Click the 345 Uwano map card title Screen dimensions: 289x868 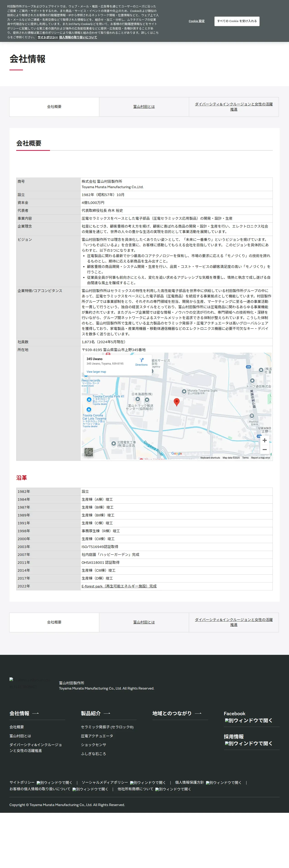pos(95,359)
